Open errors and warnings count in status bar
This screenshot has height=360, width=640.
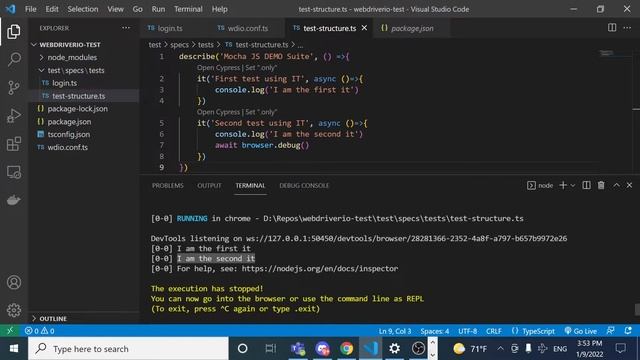[39, 331]
